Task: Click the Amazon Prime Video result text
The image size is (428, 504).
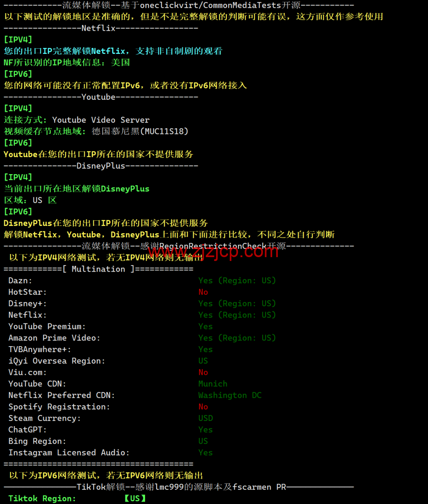Action: pyautogui.click(x=237, y=338)
